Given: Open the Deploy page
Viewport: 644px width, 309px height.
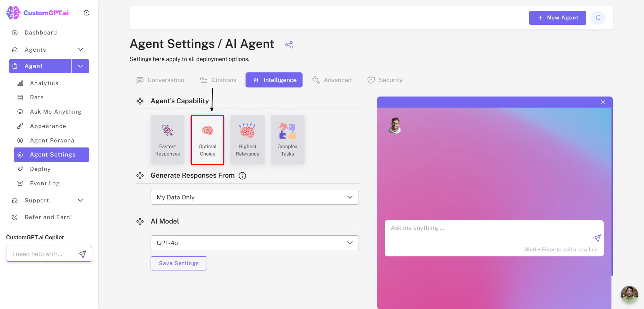Looking at the screenshot, I should 40,169.
